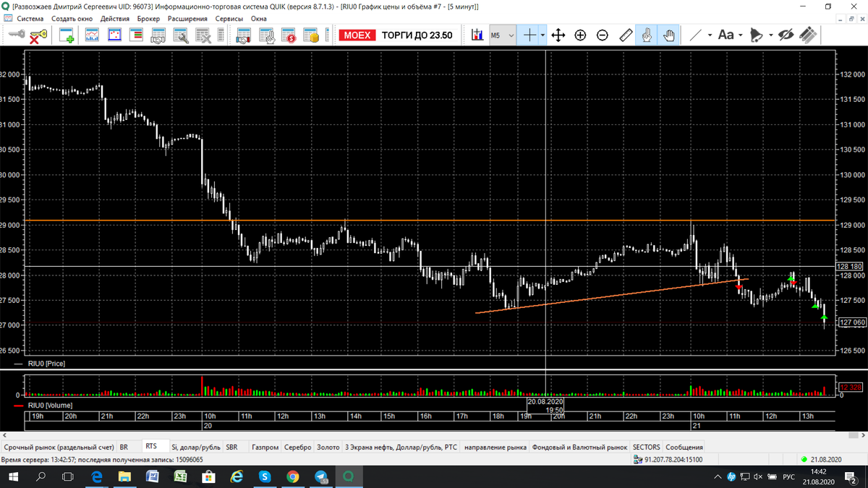
Task: Switch to the 3 Экрана нефть tab
Action: coord(401,448)
